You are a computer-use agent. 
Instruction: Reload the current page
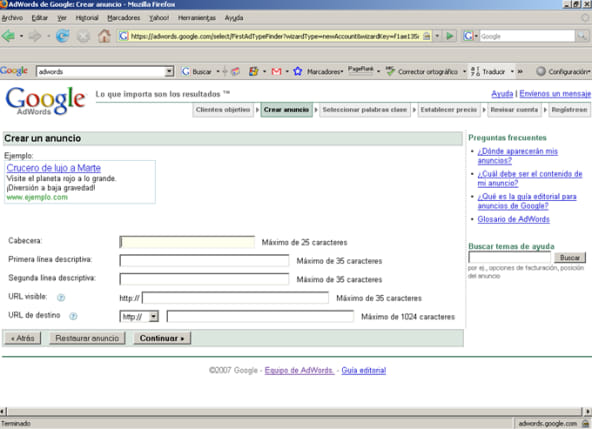[x=62, y=36]
